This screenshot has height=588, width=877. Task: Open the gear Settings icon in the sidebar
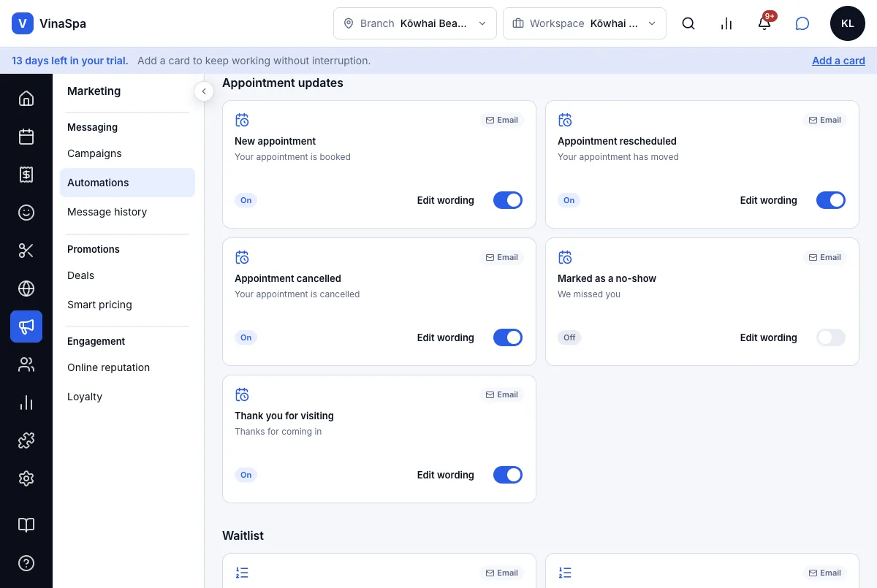pos(26,478)
